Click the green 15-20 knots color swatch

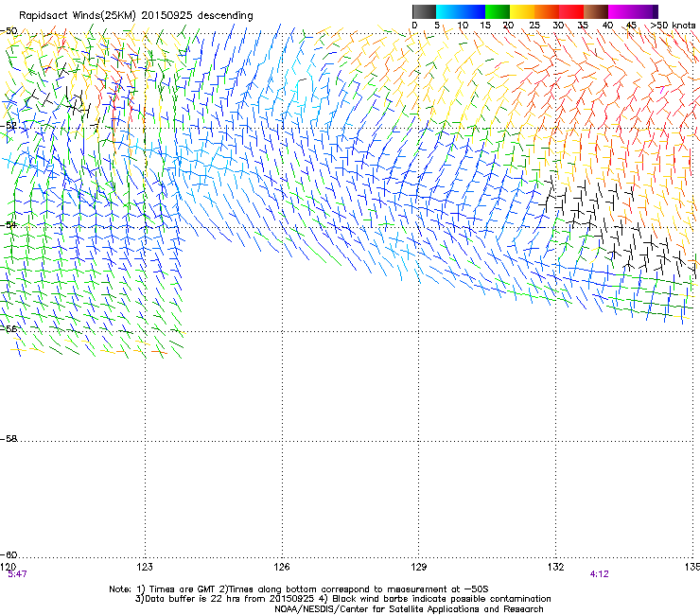coord(498,11)
